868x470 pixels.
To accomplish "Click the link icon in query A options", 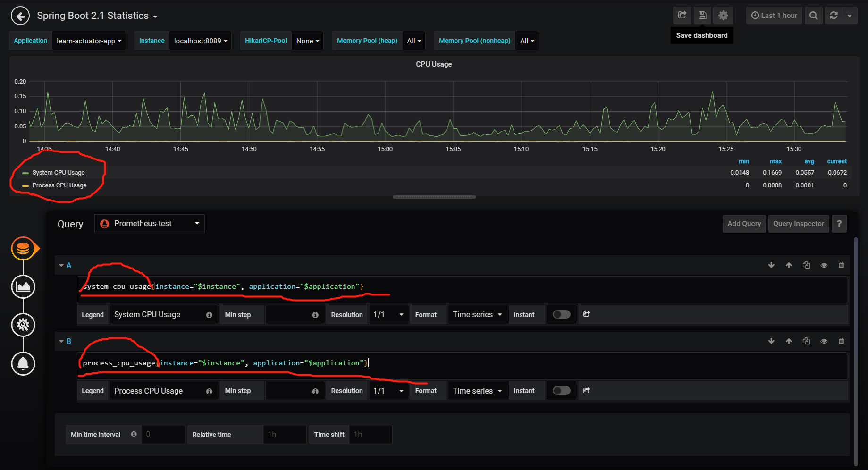I will (587, 314).
